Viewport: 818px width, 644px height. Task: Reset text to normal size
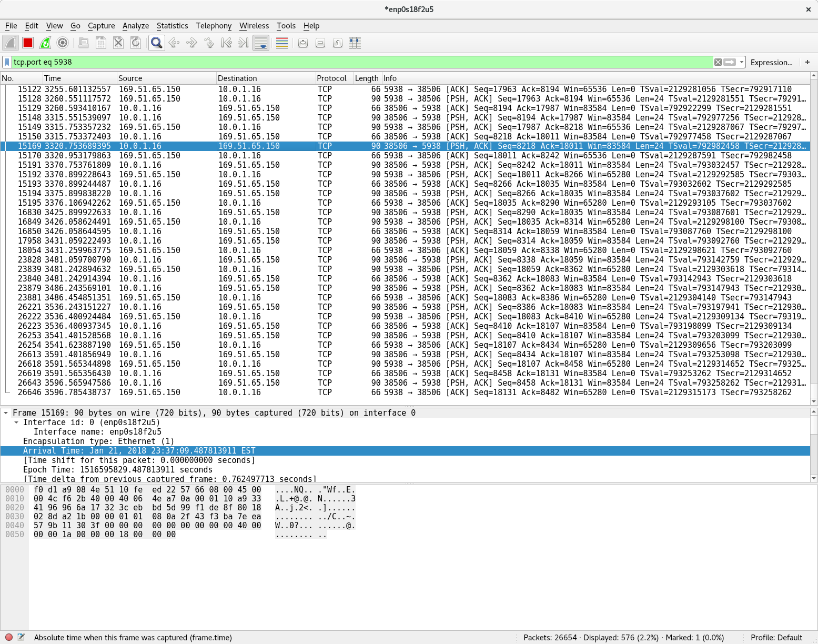(x=338, y=43)
